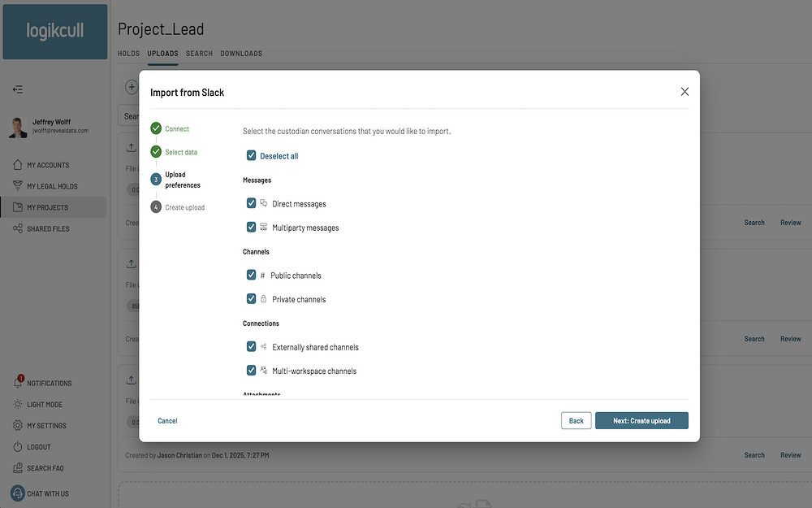Click Deselect all link text
The width and height of the screenshot is (812, 508).
tap(279, 155)
